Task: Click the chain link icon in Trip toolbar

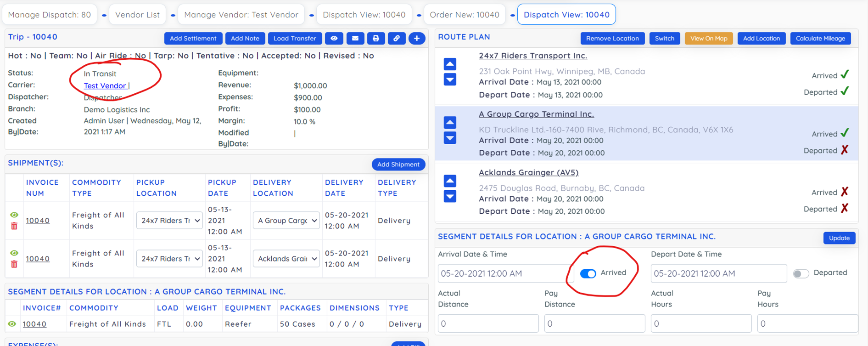Action: click(397, 39)
